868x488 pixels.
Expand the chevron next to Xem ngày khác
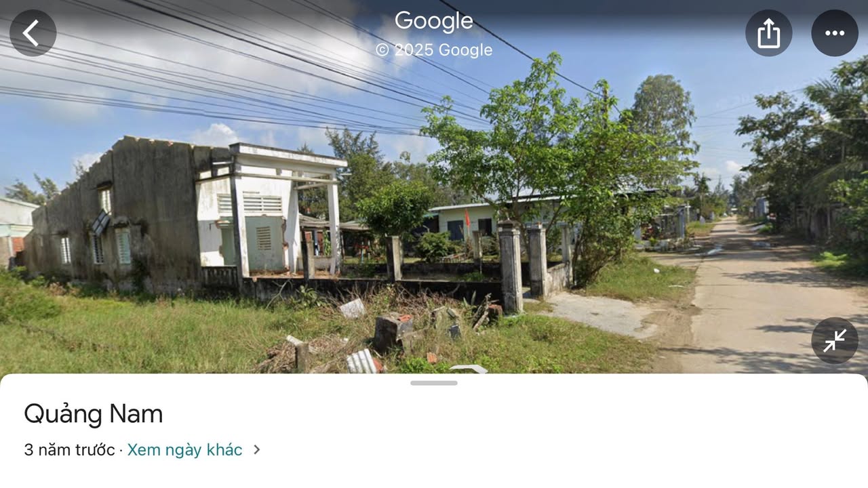(256, 449)
